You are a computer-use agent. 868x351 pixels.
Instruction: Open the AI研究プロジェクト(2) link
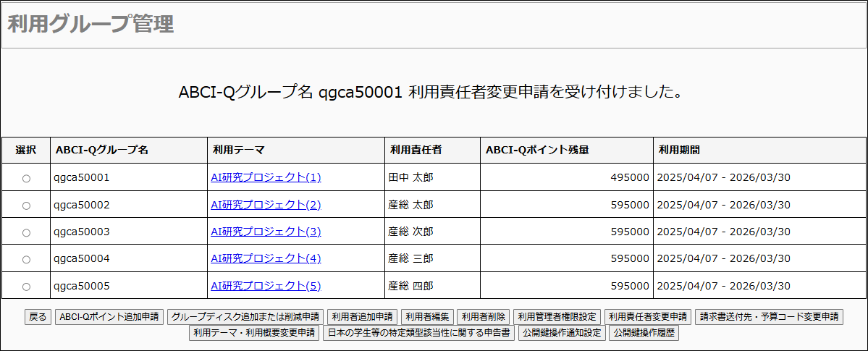tap(266, 205)
